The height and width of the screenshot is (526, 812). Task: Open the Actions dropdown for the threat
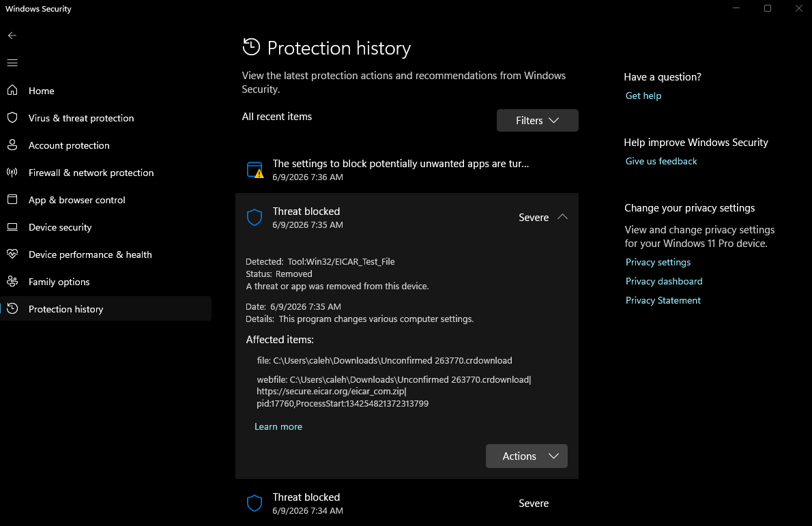(526, 456)
